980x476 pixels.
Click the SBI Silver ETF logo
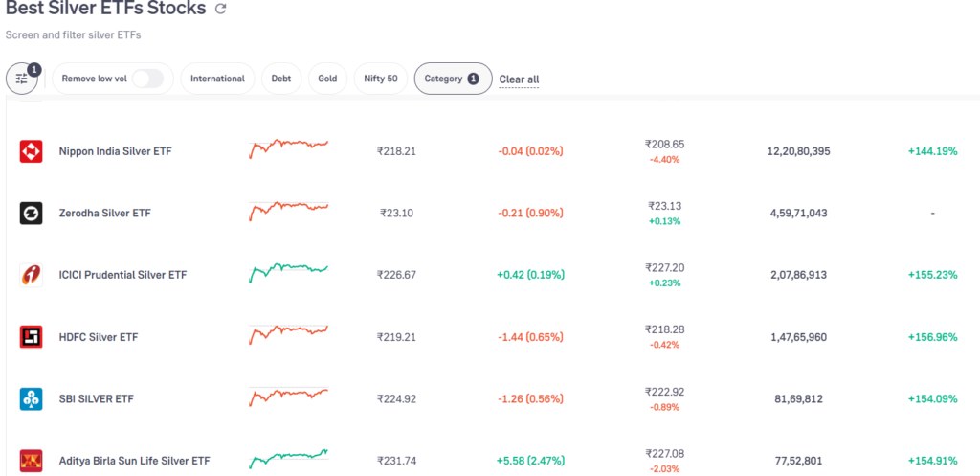[x=31, y=399]
